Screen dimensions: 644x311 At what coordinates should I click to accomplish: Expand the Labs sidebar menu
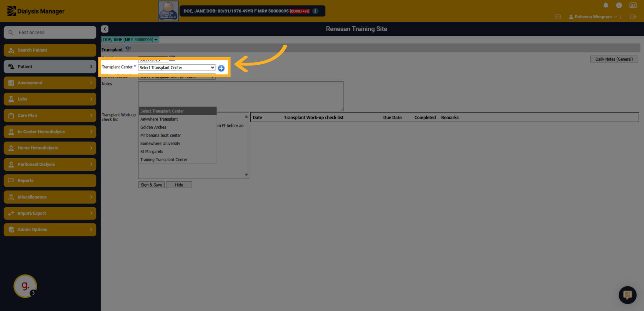(50, 99)
